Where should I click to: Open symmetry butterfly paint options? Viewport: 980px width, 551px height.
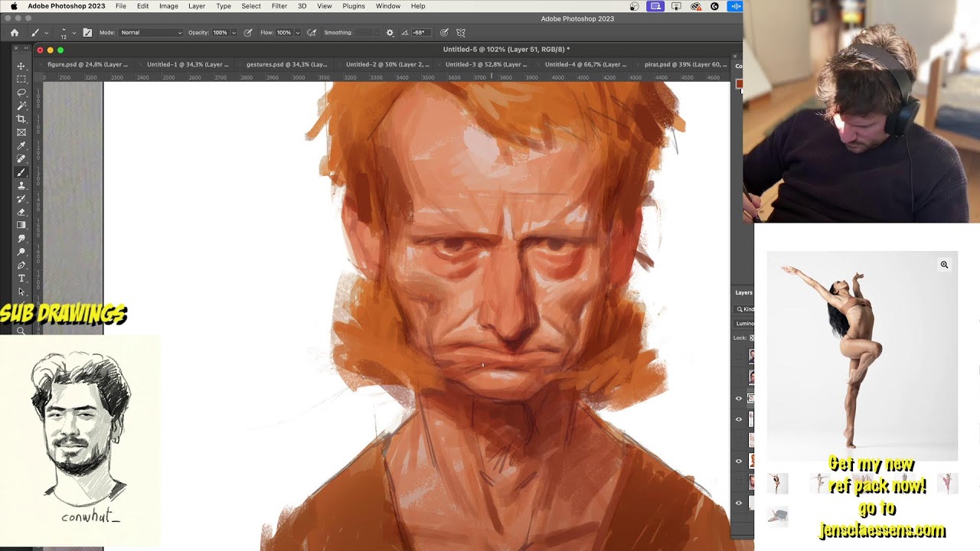(461, 33)
